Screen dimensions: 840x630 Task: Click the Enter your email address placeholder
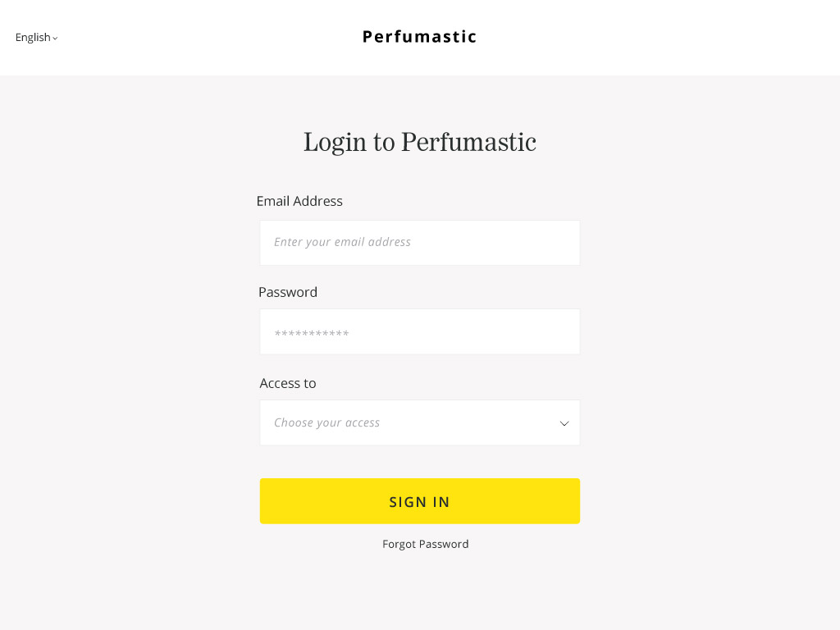[x=342, y=242]
